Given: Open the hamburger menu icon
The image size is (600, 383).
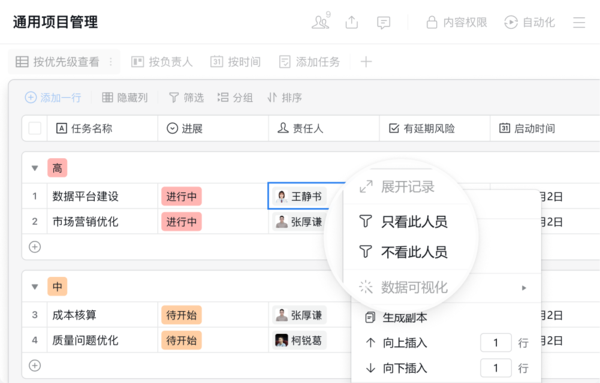Looking at the screenshot, I should point(579,22).
